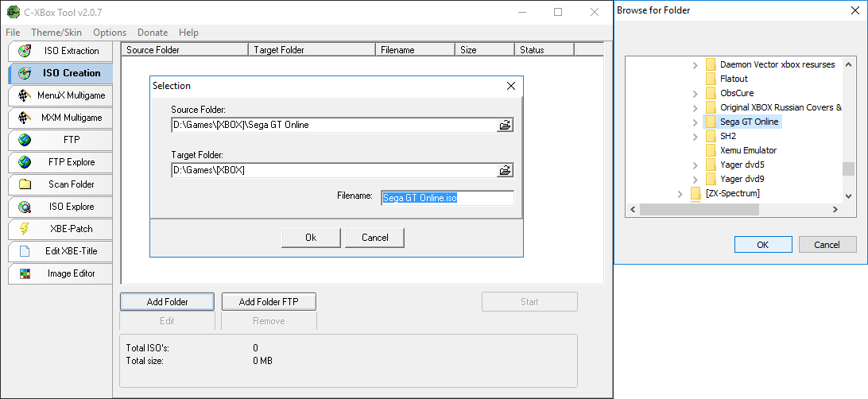This screenshot has height=399, width=868.
Task: Cancel the Browse for Folder dialog
Action: [827, 245]
